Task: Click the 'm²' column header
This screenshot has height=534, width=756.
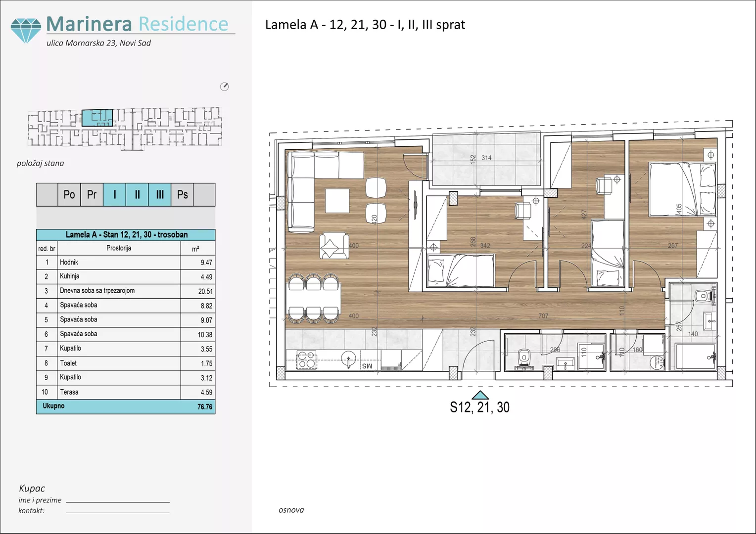Action: pyautogui.click(x=195, y=249)
